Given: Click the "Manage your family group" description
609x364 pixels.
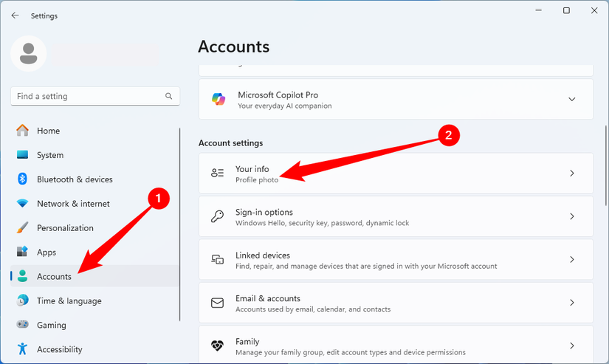Looking at the screenshot, I should pyautogui.click(x=351, y=352).
